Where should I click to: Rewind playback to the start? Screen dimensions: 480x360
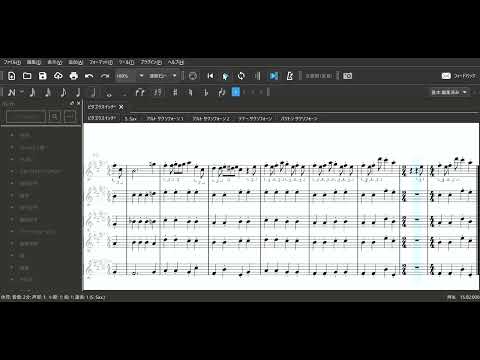pos(210,76)
